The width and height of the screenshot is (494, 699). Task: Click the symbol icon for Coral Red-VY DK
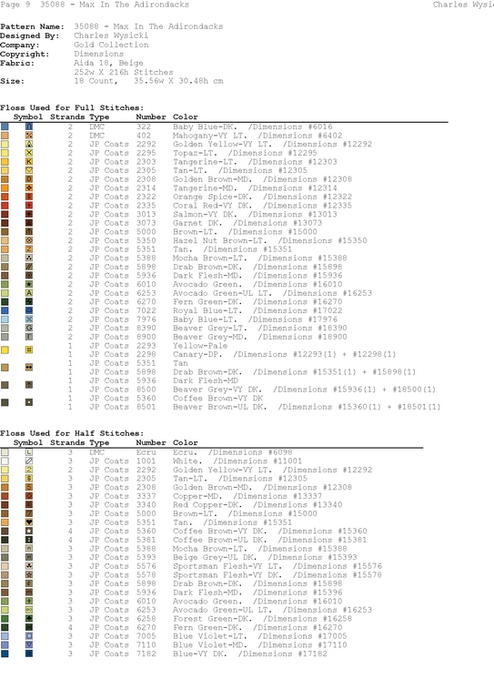(x=29, y=206)
